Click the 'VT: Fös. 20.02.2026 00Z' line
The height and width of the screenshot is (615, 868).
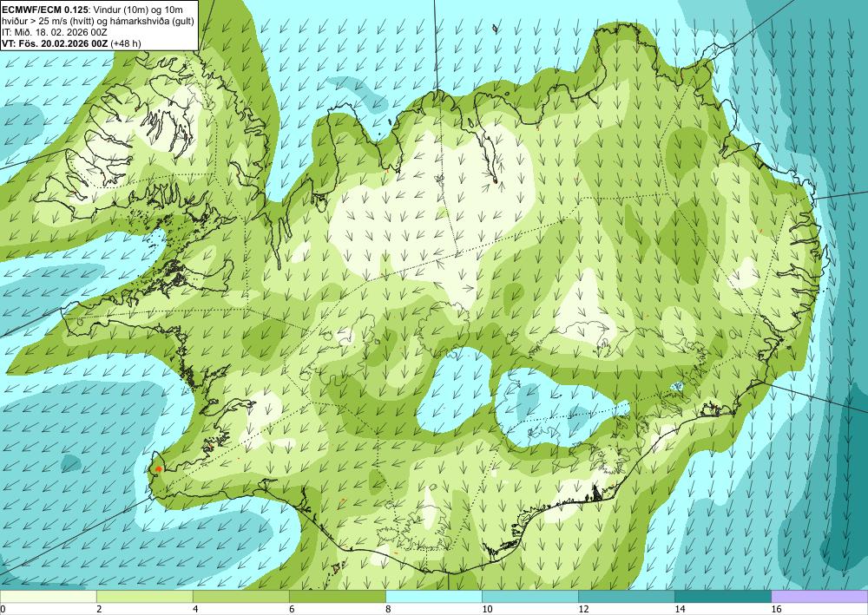(55, 43)
